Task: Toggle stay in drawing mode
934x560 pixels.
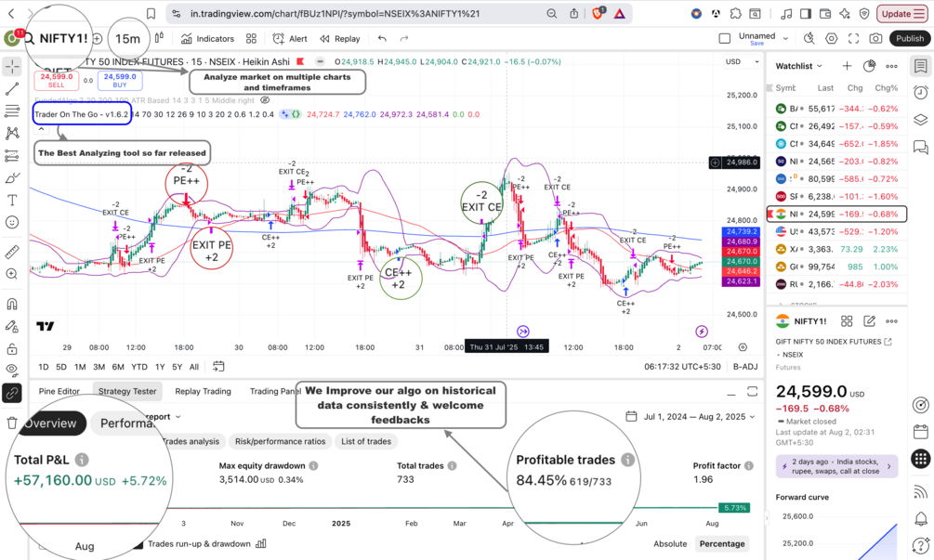Action: 12,326
